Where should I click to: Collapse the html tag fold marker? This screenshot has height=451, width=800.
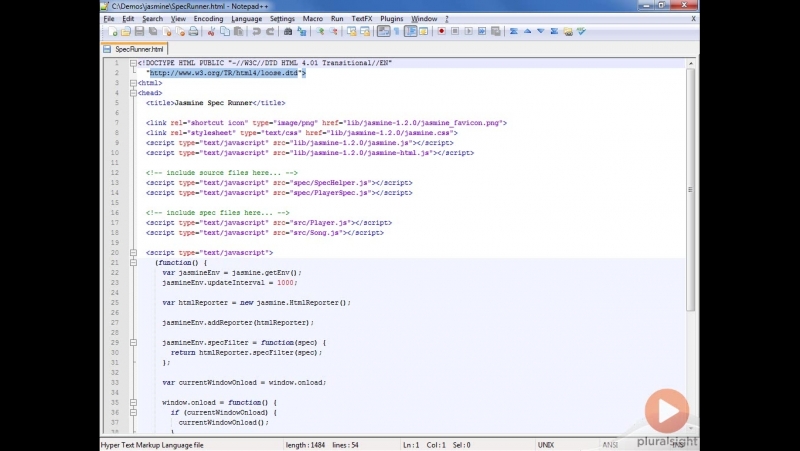tap(133, 83)
